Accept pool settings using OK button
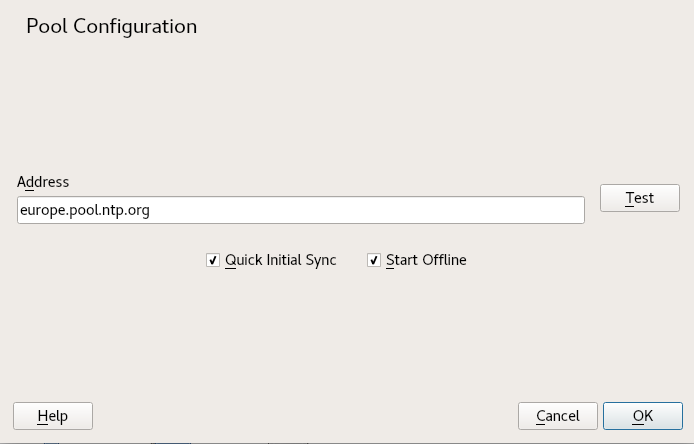694x444 pixels. pos(642,416)
